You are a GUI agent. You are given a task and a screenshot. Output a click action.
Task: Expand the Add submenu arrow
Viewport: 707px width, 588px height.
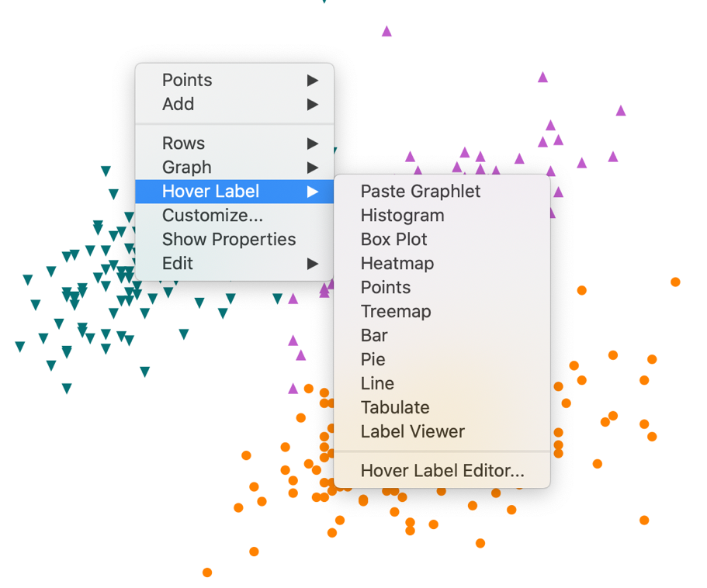pyautogui.click(x=312, y=104)
